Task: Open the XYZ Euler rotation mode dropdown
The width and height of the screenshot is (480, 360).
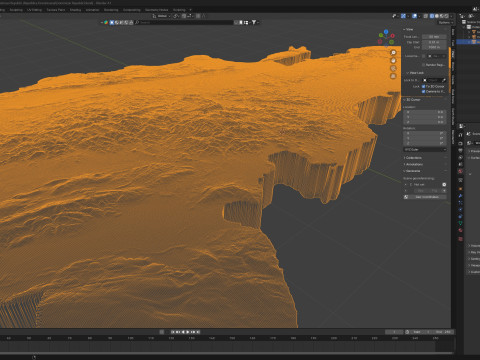Action: (x=425, y=149)
